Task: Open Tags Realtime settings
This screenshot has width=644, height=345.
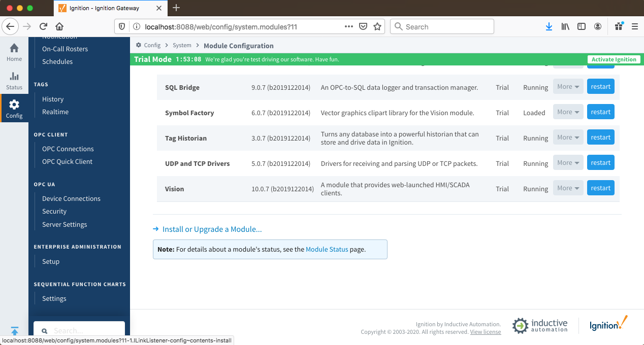Action: click(55, 112)
